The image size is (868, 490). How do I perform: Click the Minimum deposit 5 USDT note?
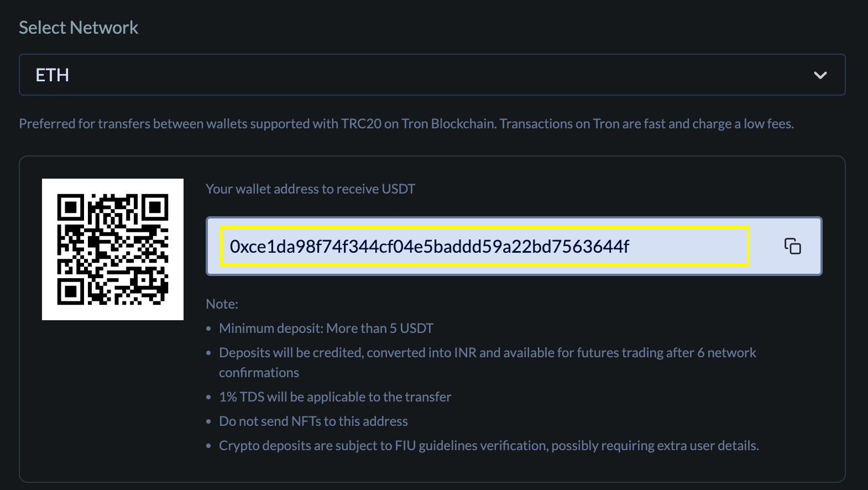coord(326,329)
